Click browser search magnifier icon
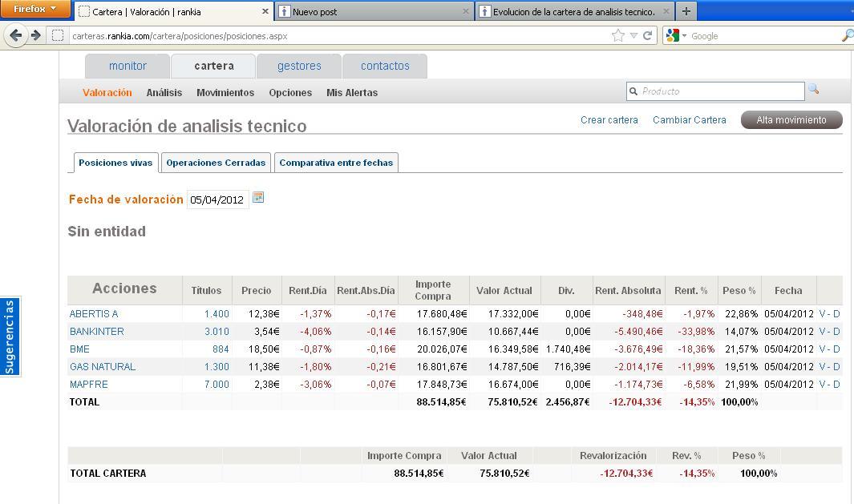This screenshot has width=854, height=504. point(848,36)
